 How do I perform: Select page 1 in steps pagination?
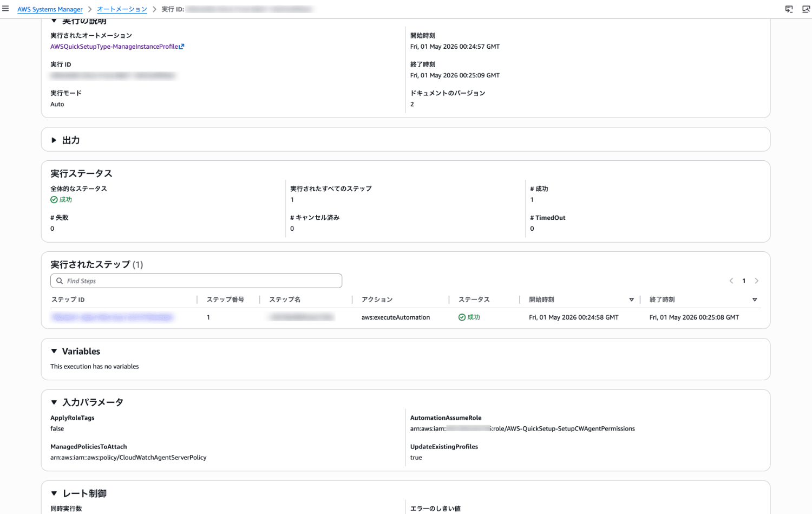pyautogui.click(x=744, y=281)
